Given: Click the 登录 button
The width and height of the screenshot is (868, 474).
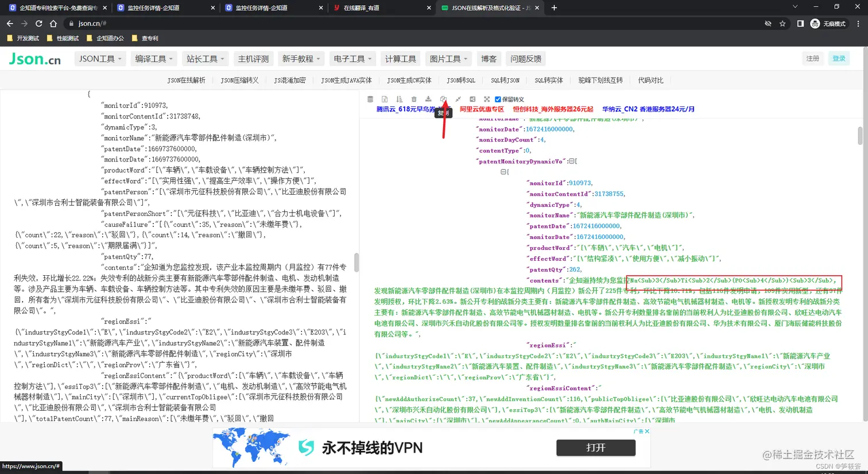Looking at the screenshot, I should pyautogui.click(x=839, y=59).
